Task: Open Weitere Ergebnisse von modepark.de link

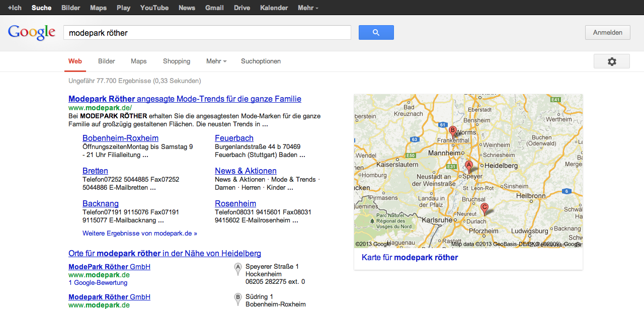Action: point(139,234)
